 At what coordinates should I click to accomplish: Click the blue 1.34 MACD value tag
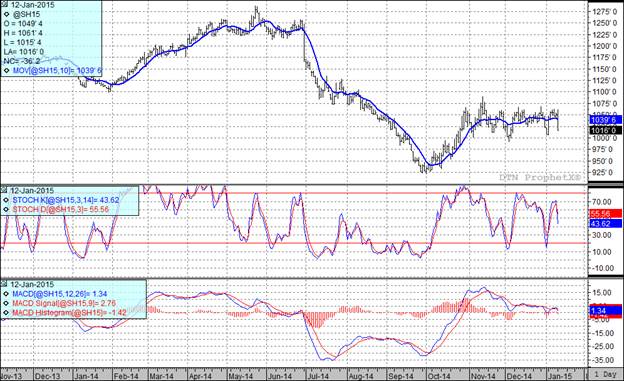coord(605,311)
